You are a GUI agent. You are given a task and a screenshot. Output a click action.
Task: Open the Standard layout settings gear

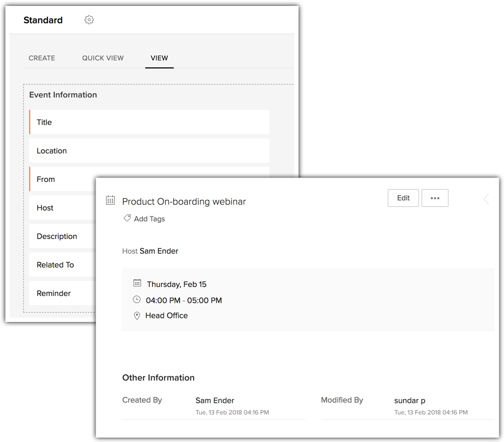coord(89,20)
